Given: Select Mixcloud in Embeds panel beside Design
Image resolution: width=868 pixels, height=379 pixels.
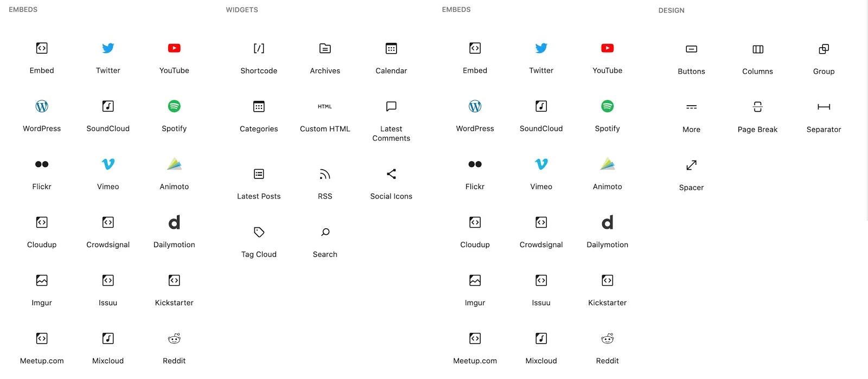Looking at the screenshot, I should pos(541,348).
